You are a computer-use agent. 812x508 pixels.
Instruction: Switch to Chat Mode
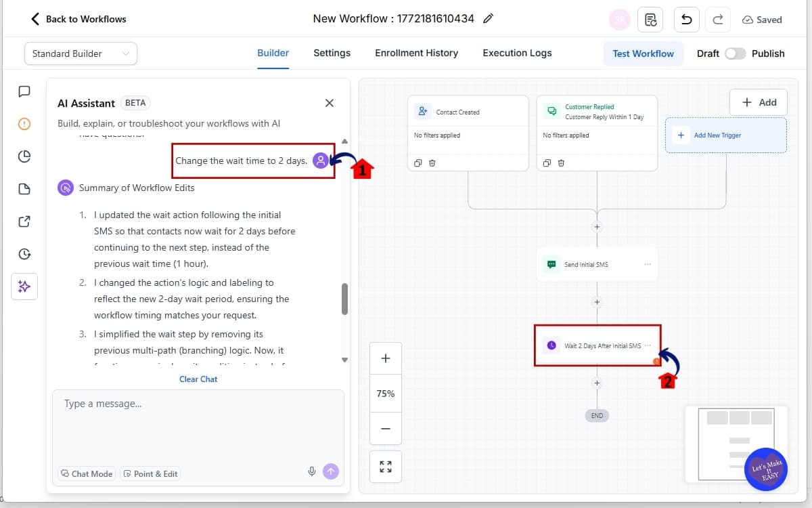87,473
